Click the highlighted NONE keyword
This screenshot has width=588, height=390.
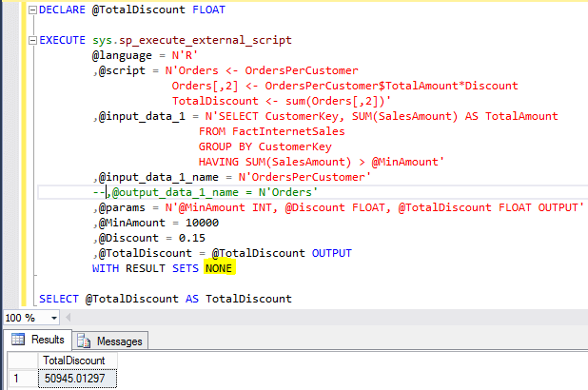220,268
